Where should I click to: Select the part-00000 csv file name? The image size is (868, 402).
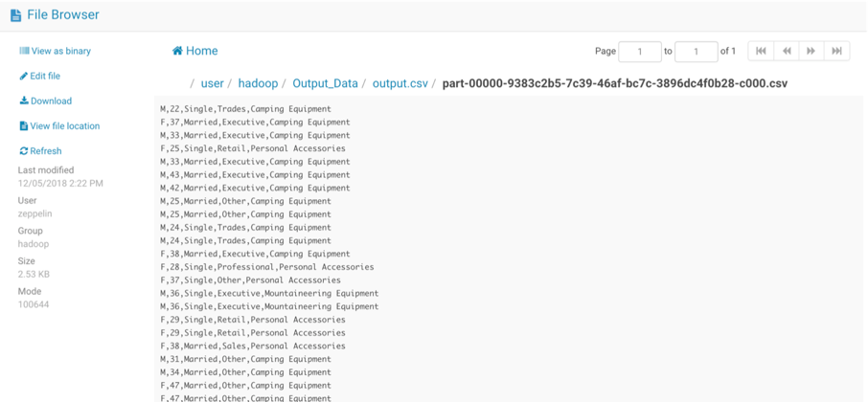pyautogui.click(x=614, y=83)
